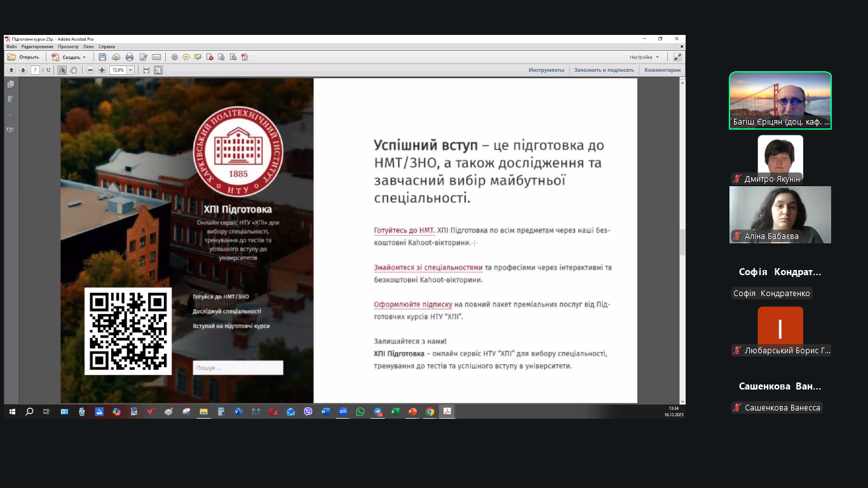Open the Signatures panel in the sidebar

pyautogui.click(x=11, y=130)
